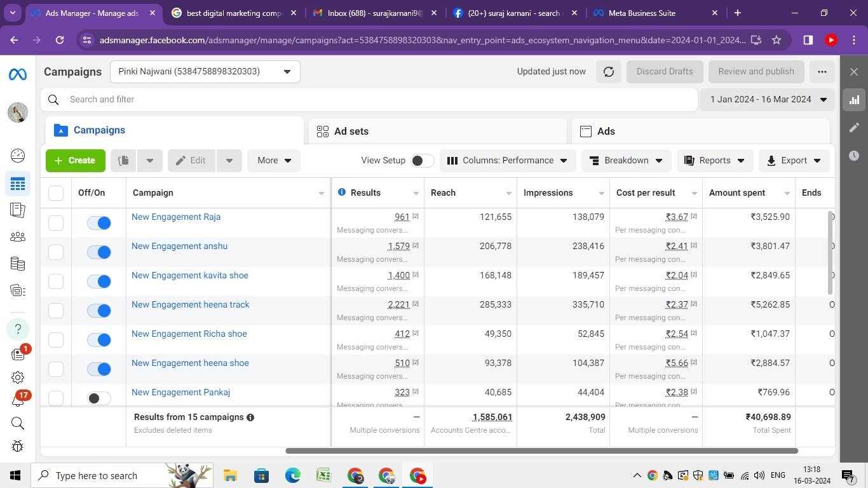Image resolution: width=868 pixels, height=488 pixels.
Task: Click the Audiences people icon in sidebar
Action: [x=18, y=237]
